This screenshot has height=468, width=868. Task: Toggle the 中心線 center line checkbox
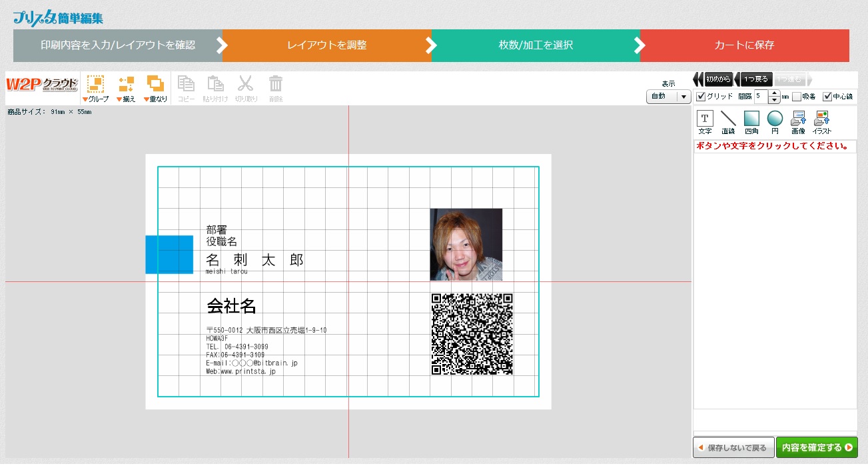coord(827,97)
